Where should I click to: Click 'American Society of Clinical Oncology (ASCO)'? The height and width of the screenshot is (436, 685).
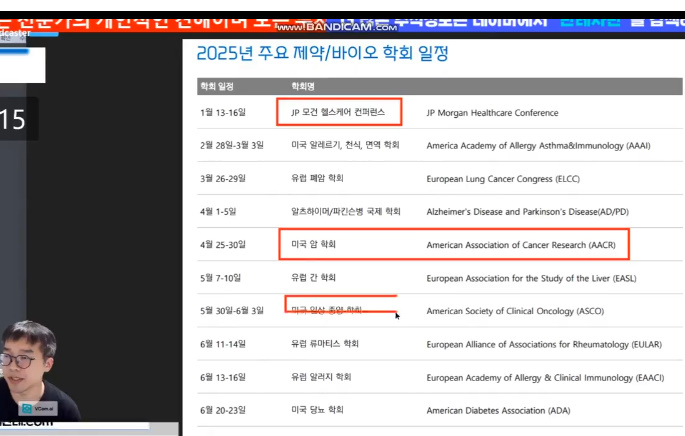pyautogui.click(x=515, y=311)
